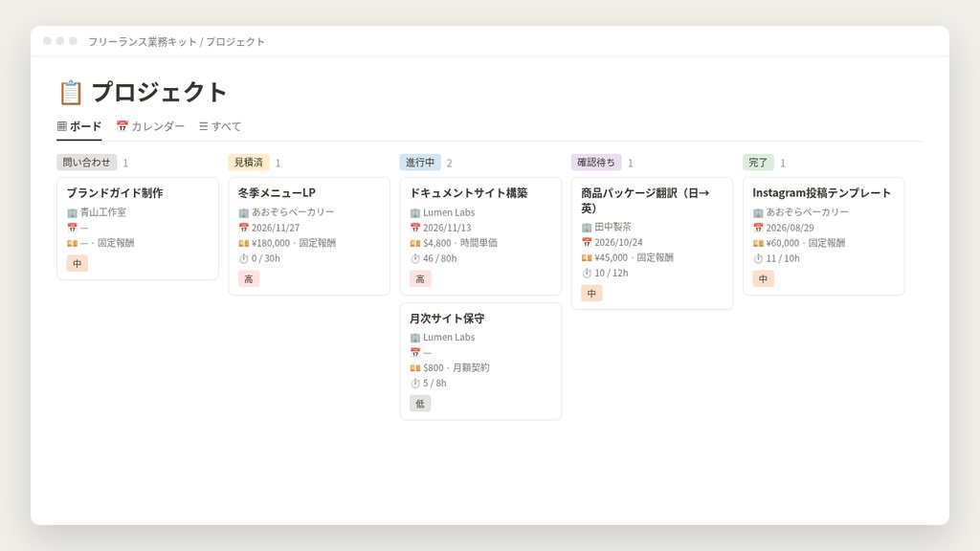Click money icon in ブランドガイド制作 card
This screenshot has height=551, width=980.
[72, 243]
